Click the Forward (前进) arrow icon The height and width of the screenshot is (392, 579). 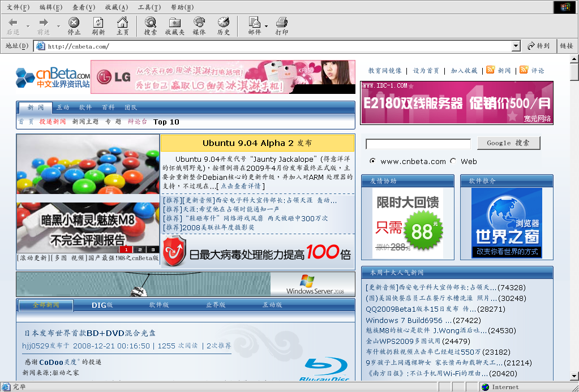[44, 22]
